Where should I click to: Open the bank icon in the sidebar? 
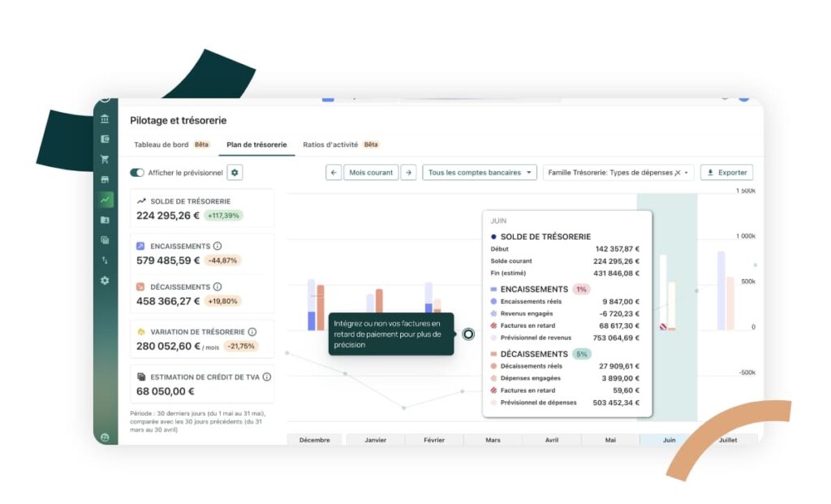pos(105,118)
